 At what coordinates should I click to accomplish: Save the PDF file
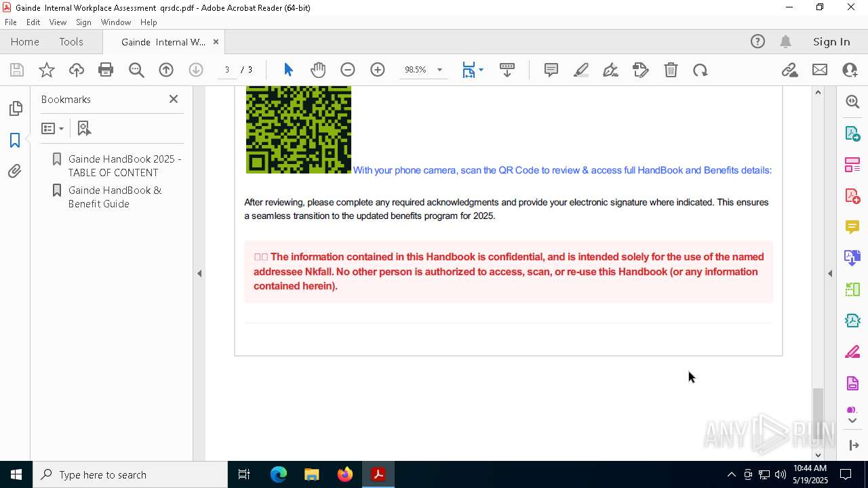[17, 70]
